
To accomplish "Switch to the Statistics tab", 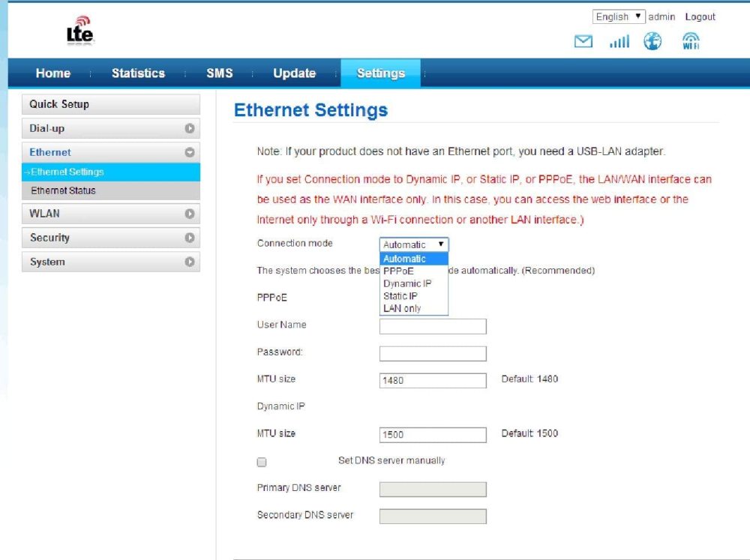I will (x=138, y=73).
